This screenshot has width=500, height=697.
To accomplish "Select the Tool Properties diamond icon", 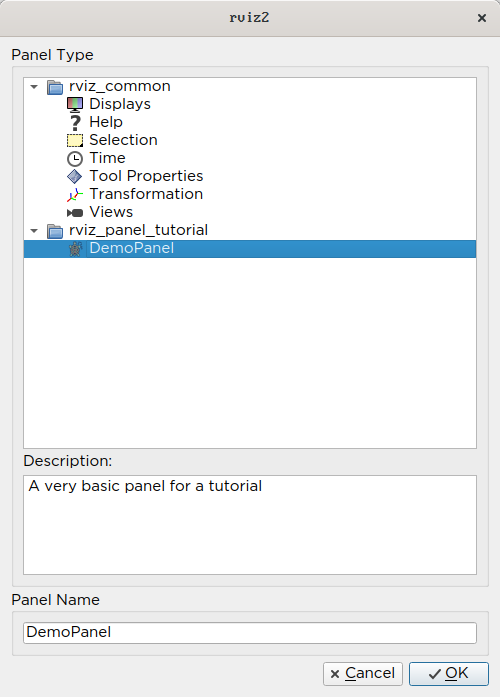I will 75,176.
